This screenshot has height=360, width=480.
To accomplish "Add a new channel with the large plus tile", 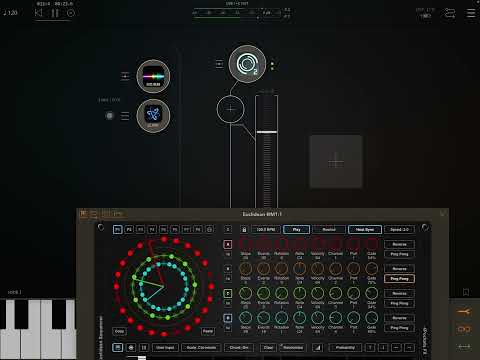I will tap(336, 162).
